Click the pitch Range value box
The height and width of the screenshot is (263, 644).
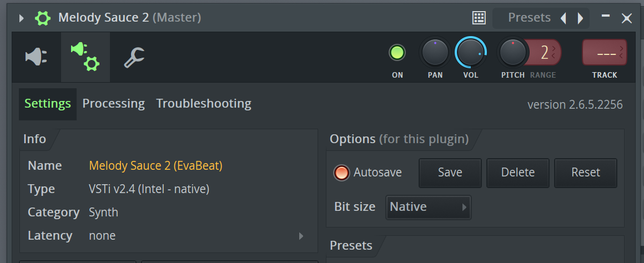tap(545, 53)
